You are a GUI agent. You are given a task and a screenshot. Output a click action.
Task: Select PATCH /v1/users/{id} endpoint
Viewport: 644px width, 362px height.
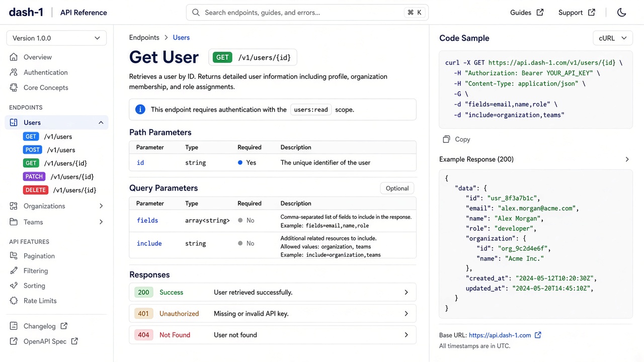pyautogui.click(x=58, y=176)
